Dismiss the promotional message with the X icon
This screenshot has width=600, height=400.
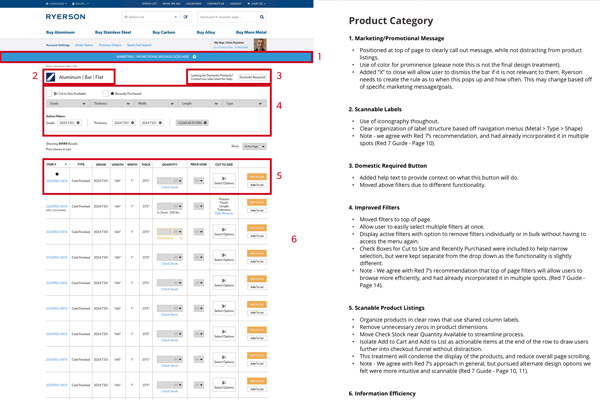pos(194,57)
